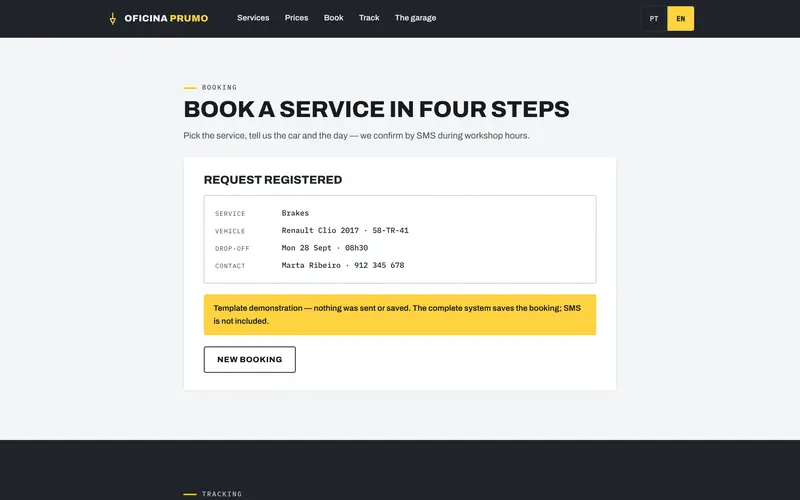Select the Renault Clio 2017 vehicle text
Image resolution: width=800 pixels, height=500 pixels.
345,231
